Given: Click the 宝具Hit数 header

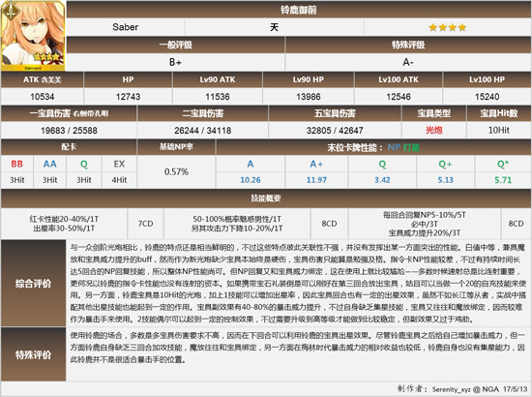Looking at the screenshot, I should coord(499,113).
